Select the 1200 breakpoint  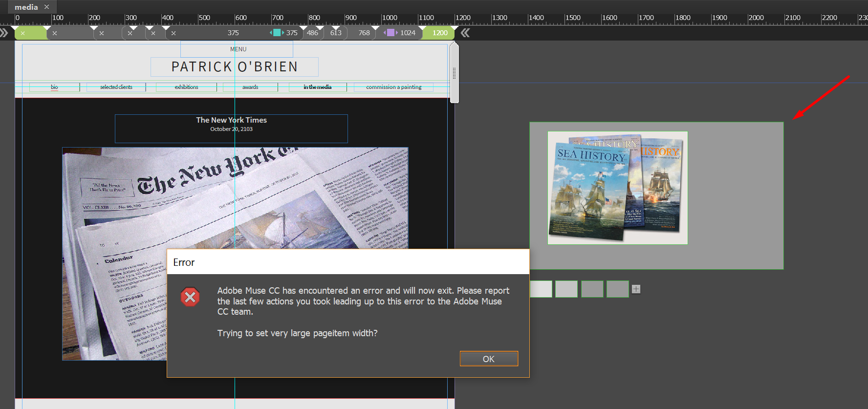[x=440, y=33]
